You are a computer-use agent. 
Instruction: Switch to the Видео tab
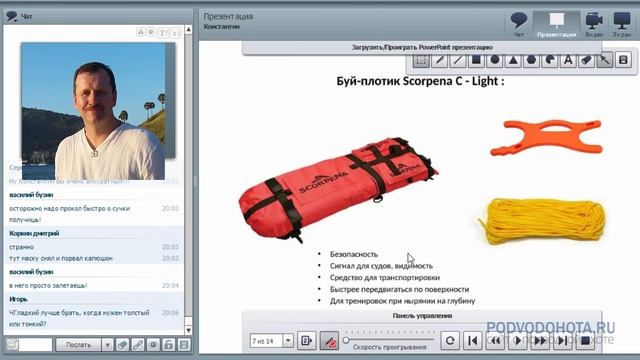point(594,25)
